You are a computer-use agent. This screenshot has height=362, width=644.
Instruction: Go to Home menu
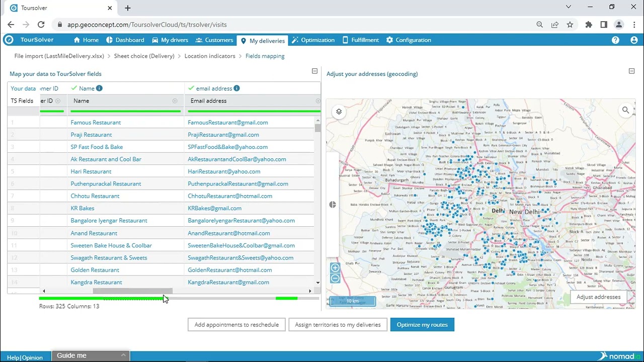click(x=86, y=40)
